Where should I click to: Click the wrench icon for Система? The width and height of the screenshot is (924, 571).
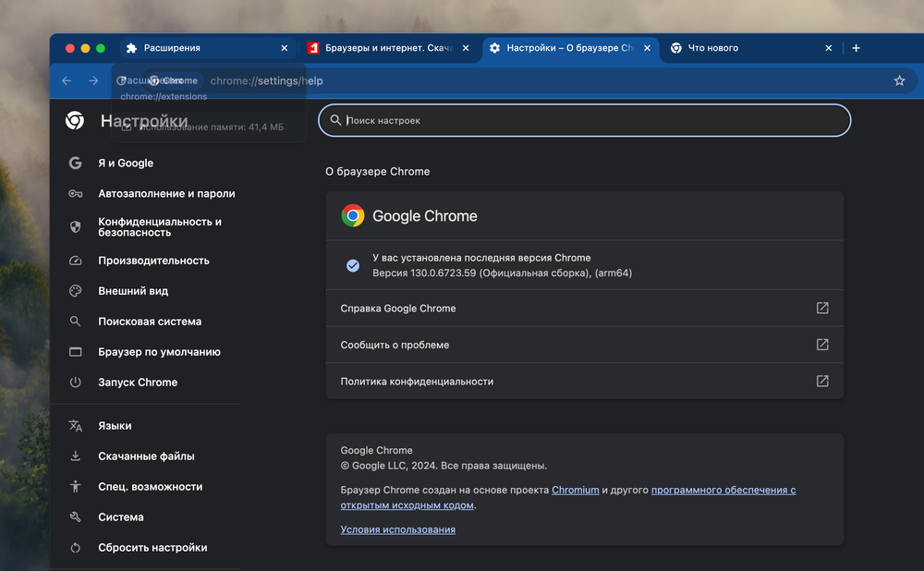(x=76, y=516)
